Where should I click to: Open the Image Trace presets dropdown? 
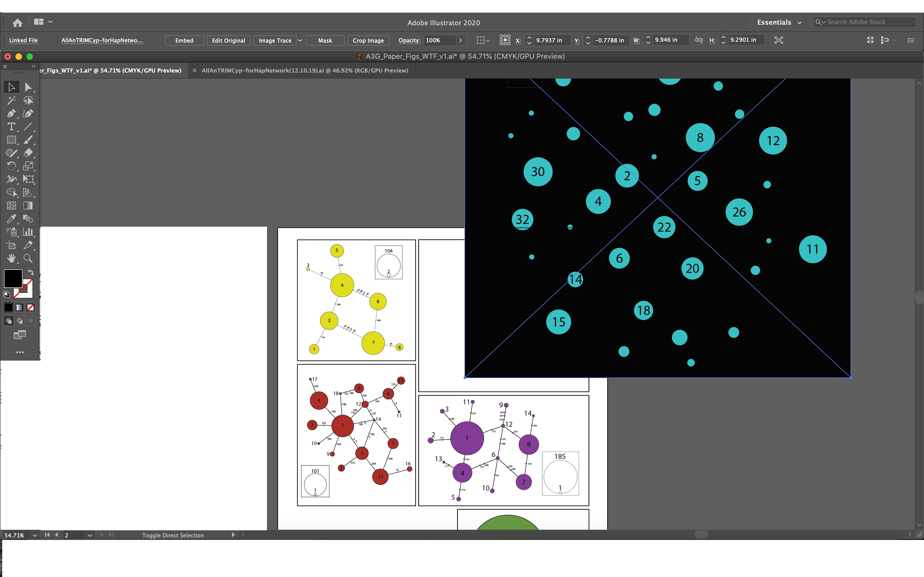point(300,40)
